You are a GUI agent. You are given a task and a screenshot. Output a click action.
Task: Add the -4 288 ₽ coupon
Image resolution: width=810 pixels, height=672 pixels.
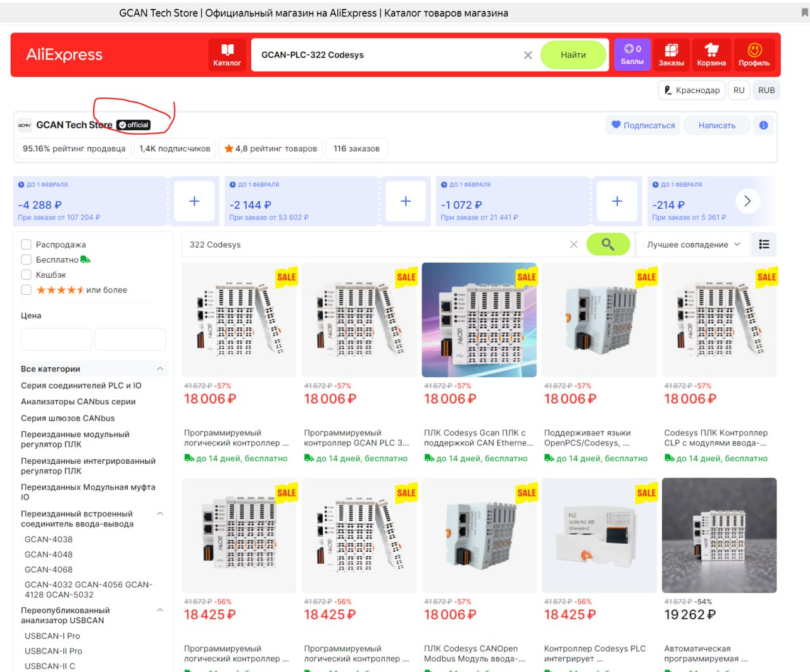(x=194, y=201)
